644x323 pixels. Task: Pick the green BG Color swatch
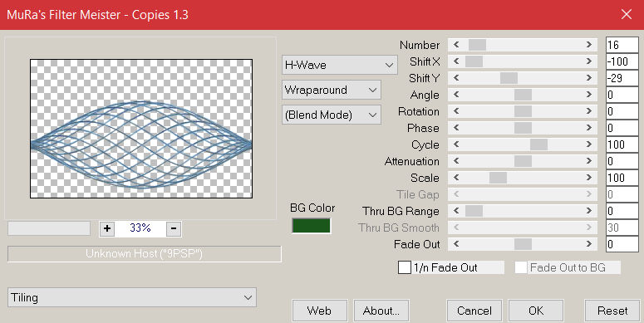(x=312, y=226)
